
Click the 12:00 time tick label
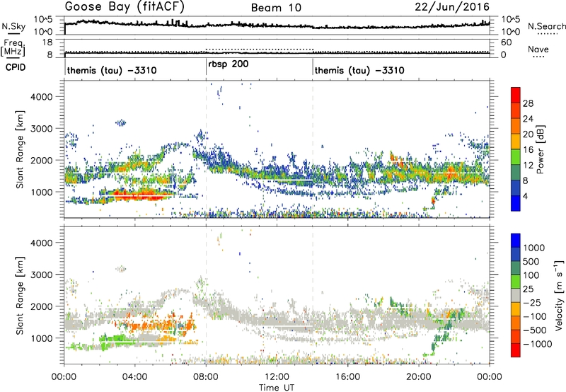[x=277, y=377]
